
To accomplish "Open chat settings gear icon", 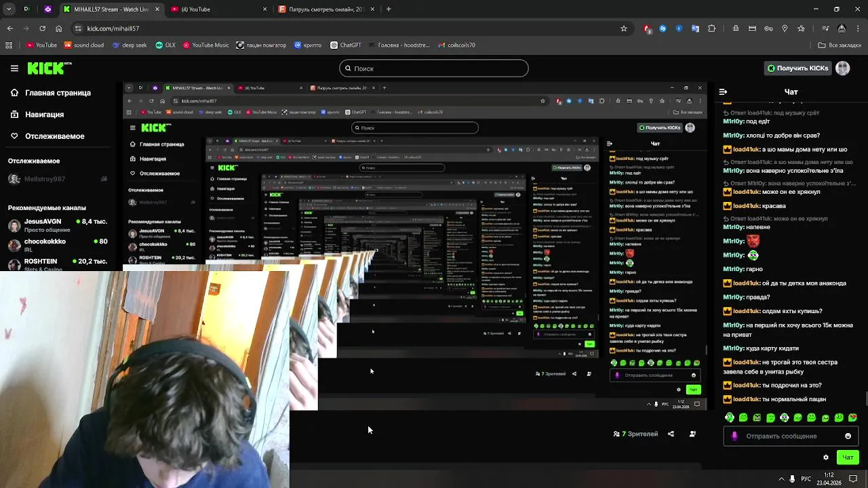I will 825,457.
